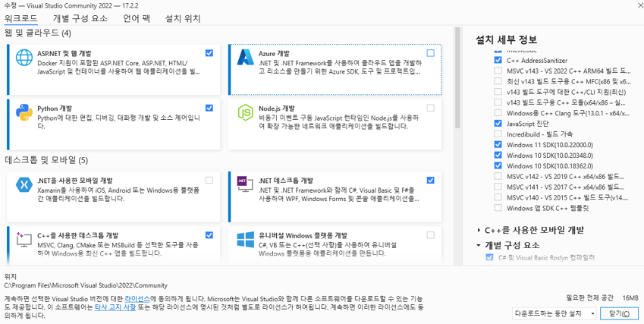This screenshot has height=324, width=644.
Task: Enable 최신 v143 C++ MFC checkbox
Action: tap(498, 81)
